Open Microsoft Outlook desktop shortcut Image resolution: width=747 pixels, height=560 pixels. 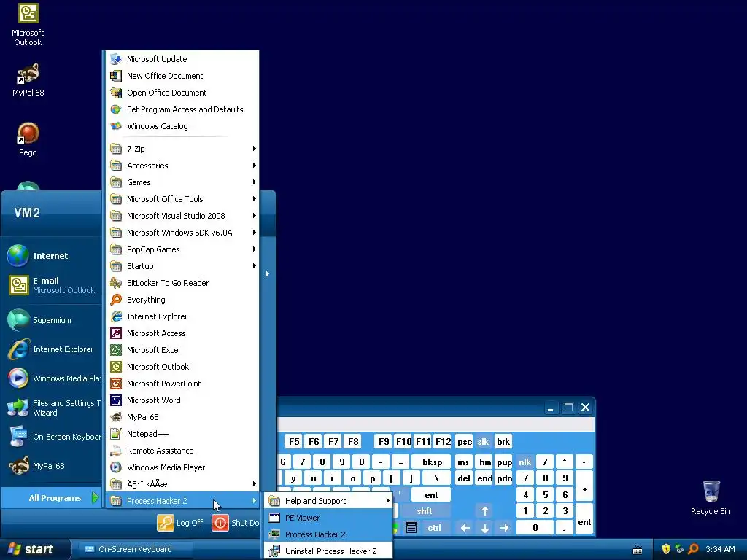coord(28,25)
